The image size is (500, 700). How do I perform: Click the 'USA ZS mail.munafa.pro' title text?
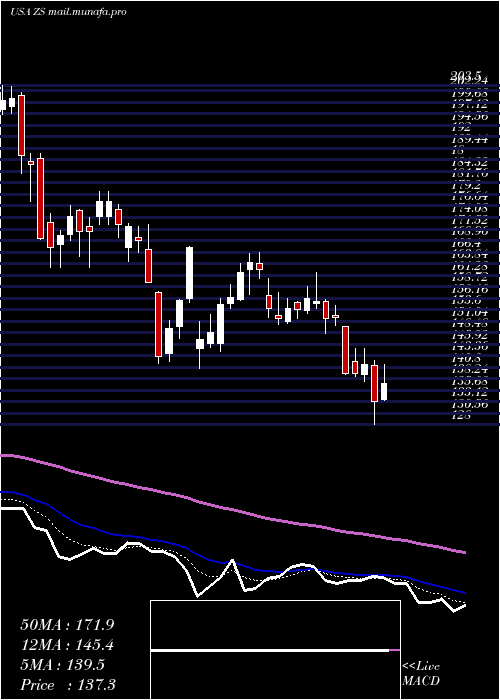[68, 12]
